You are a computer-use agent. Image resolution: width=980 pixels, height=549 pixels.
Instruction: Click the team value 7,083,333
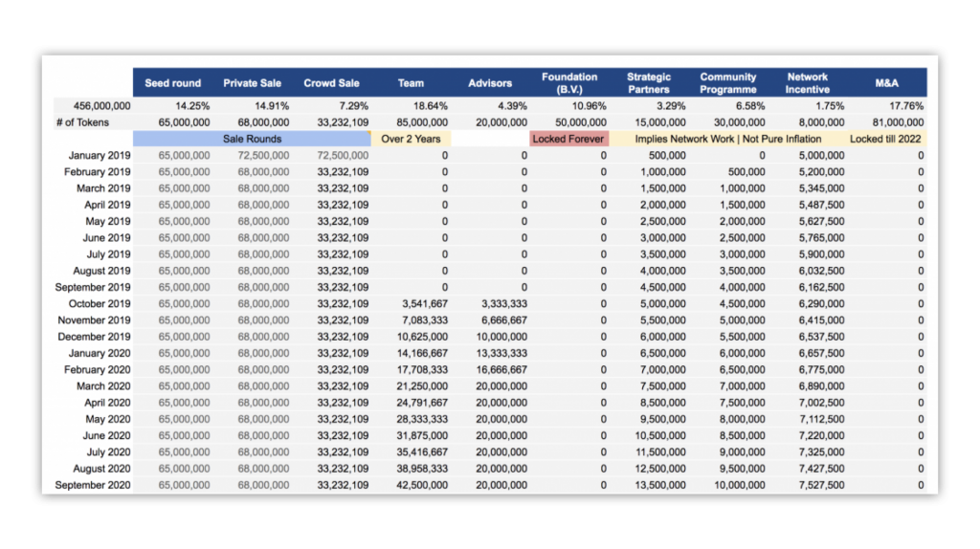tap(425, 320)
